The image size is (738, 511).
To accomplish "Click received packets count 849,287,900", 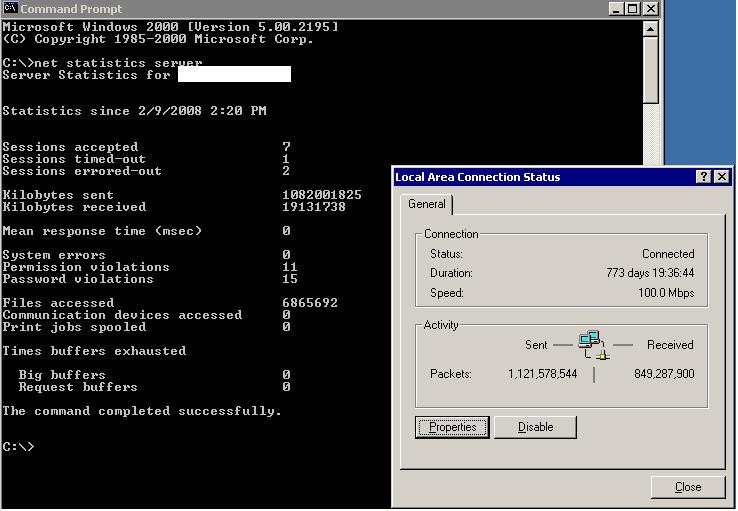I will (664, 374).
